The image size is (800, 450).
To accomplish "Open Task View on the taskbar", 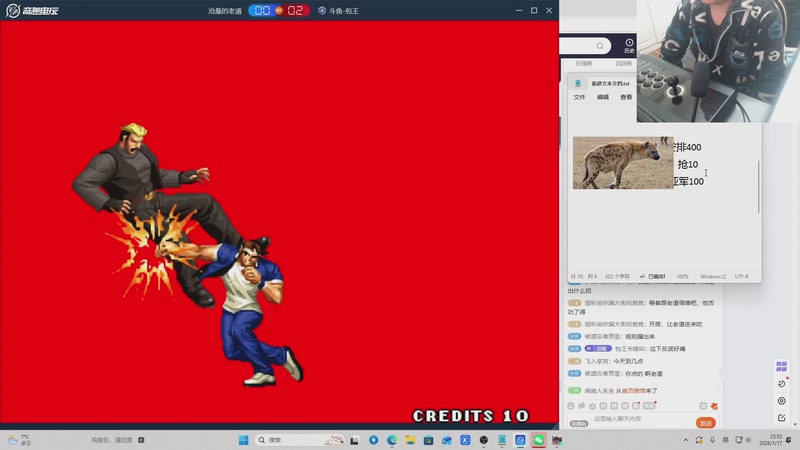I will (x=355, y=440).
